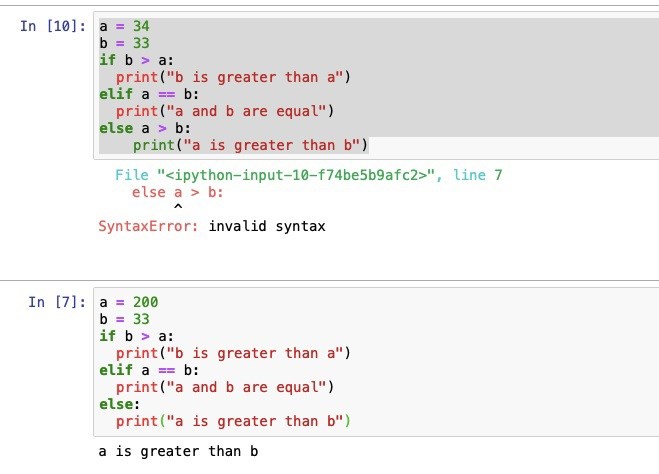Click the line 'b = 33' in cell 10

(124, 43)
